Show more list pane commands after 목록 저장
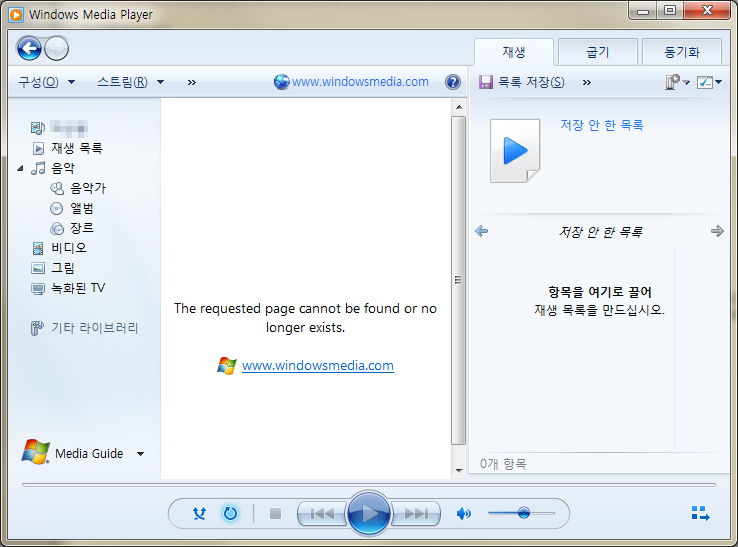Image resolution: width=738 pixels, height=547 pixels. coord(586,83)
